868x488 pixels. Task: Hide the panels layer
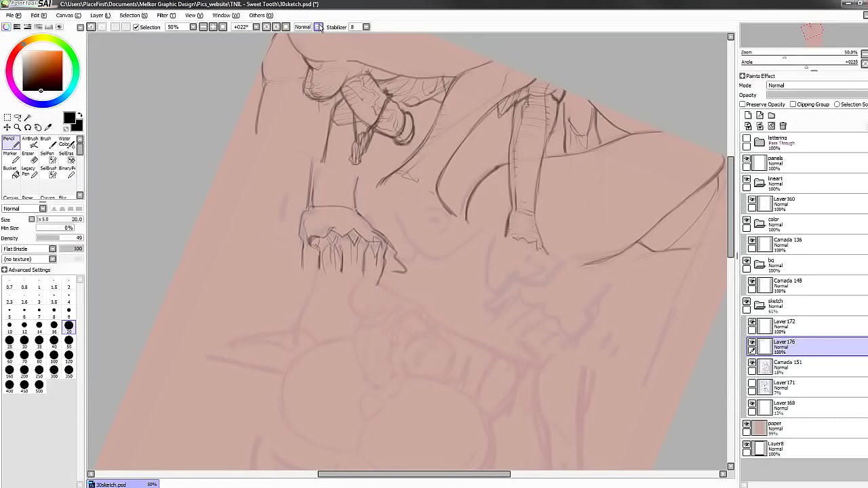click(747, 159)
